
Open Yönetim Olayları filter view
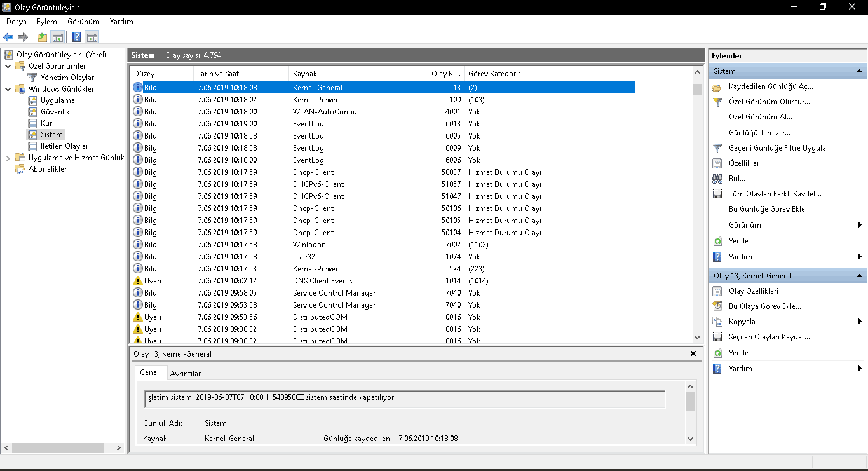pyautogui.click(x=68, y=78)
